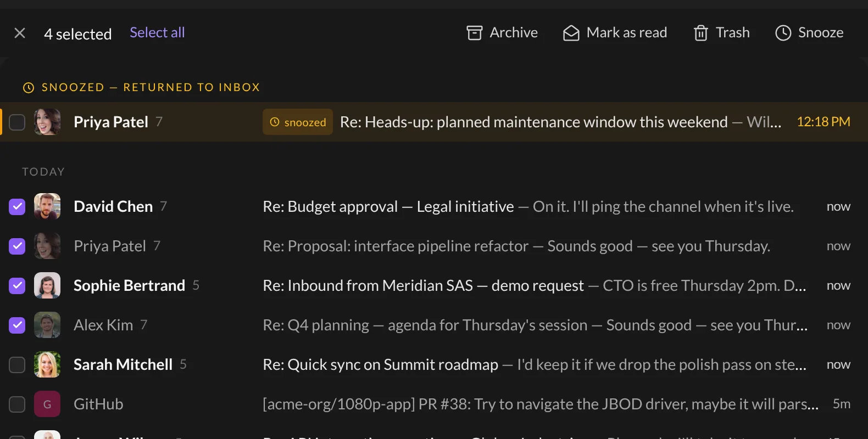Open the Quick sync on Summit roadmap email
The image size is (868, 439).
click(434, 364)
